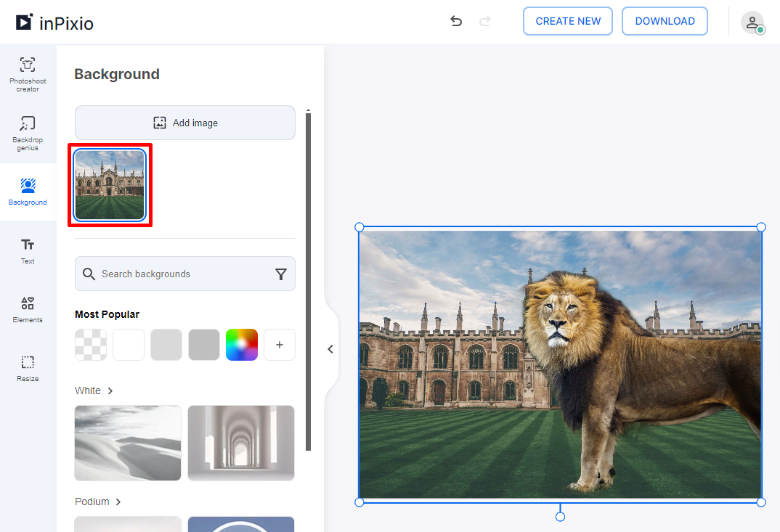
Task: Open the user account menu
Action: 753,22
